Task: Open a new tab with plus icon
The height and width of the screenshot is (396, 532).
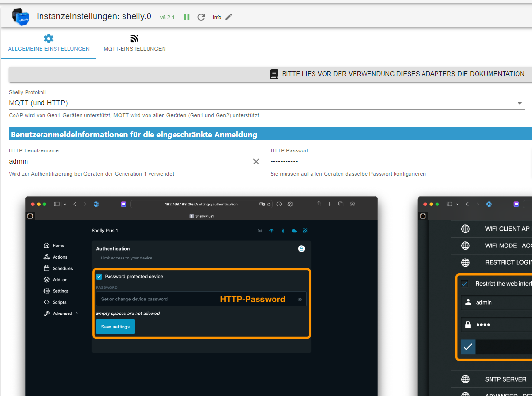Action: point(329,204)
